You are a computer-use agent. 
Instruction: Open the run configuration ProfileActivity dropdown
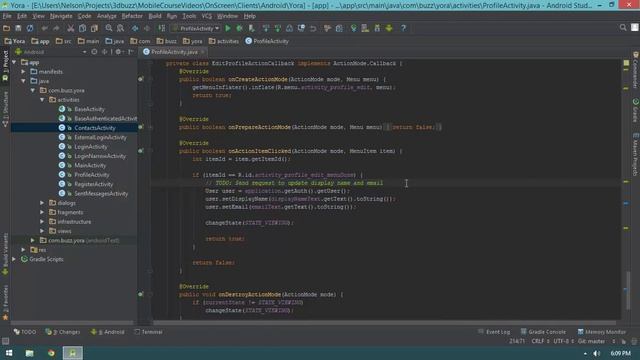(196, 28)
